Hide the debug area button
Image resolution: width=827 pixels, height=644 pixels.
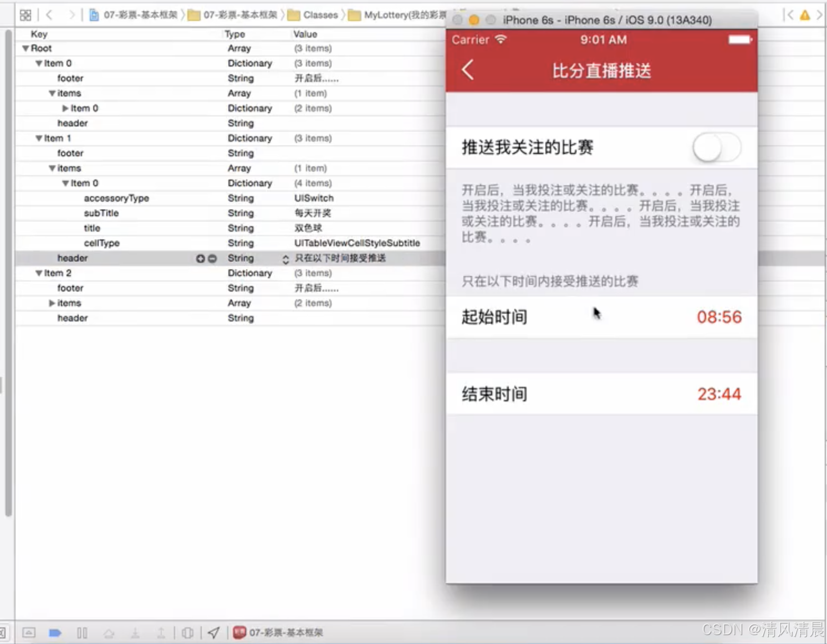point(29,632)
